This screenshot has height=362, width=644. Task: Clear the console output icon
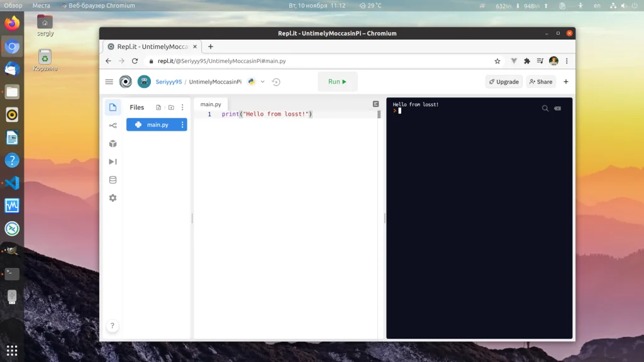pyautogui.click(x=557, y=108)
